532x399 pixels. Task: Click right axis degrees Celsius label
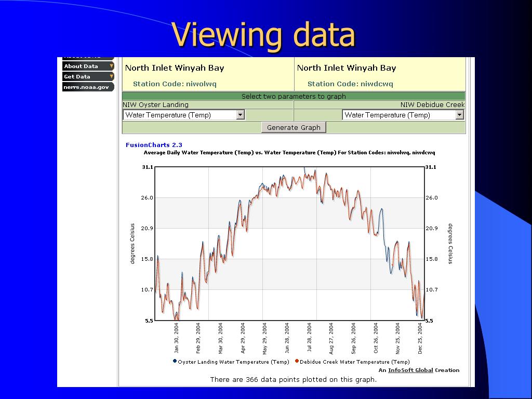(450, 243)
